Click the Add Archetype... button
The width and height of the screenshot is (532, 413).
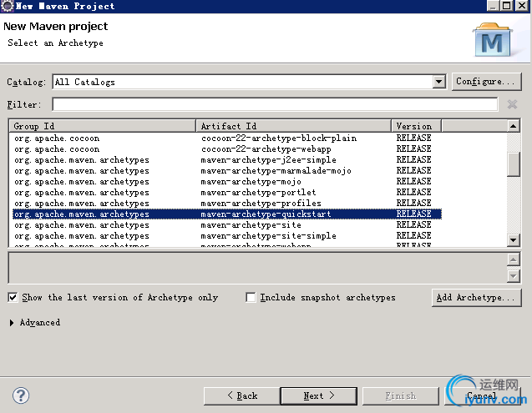(x=476, y=298)
